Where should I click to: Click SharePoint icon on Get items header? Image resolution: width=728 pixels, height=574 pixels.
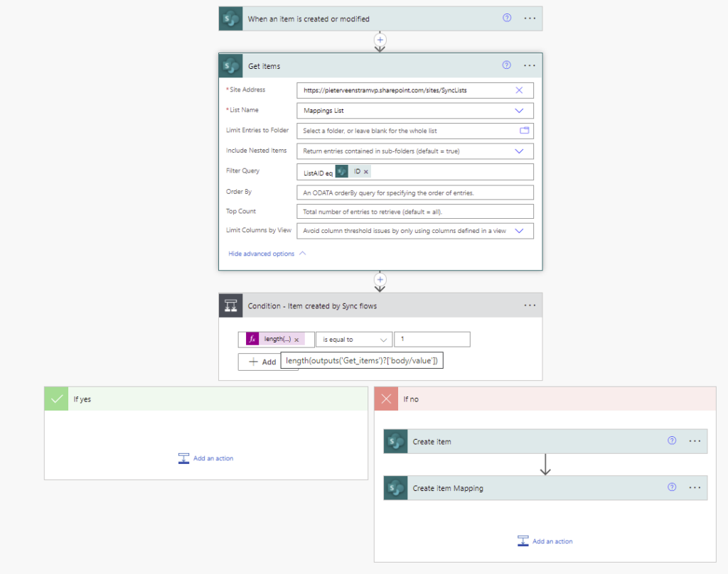point(231,66)
